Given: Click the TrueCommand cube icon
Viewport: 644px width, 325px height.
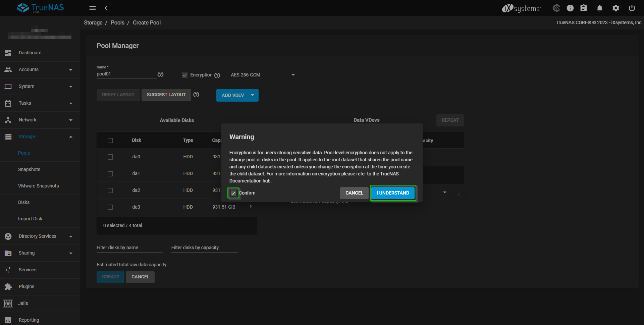Looking at the screenshot, I should (x=556, y=8).
